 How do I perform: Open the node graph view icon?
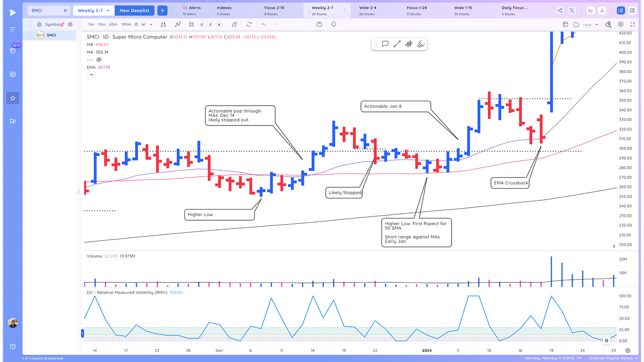pos(602,11)
